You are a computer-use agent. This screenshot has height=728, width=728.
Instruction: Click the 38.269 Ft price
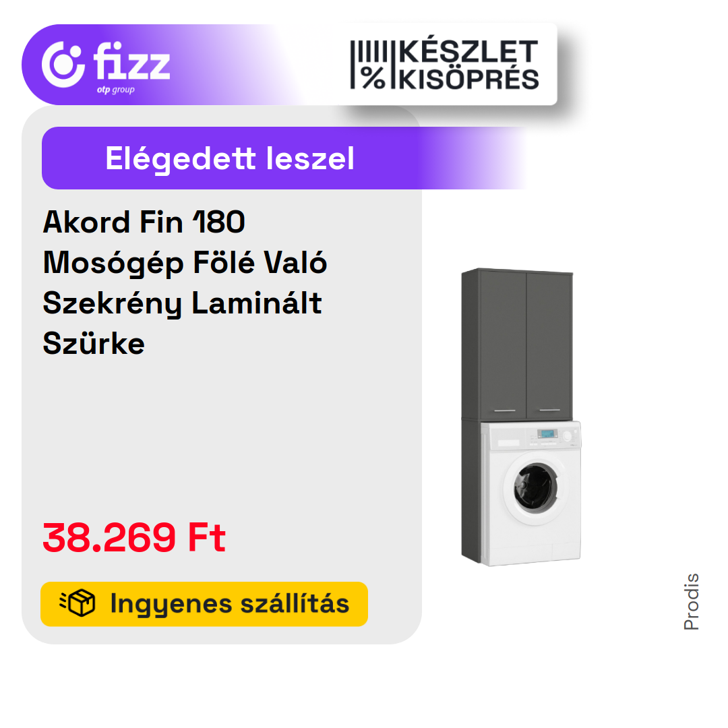pyautogui.click(x=134, y=537)
